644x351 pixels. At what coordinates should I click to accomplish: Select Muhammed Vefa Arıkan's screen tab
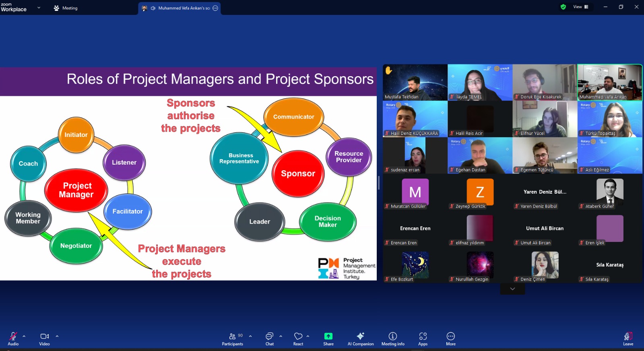coord(180,8)
